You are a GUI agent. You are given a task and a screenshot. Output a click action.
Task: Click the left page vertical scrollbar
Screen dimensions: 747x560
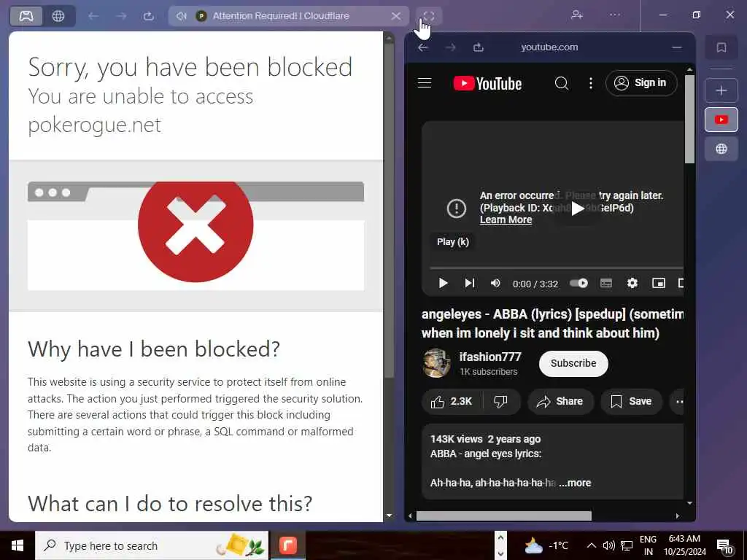tap(389, 209)
